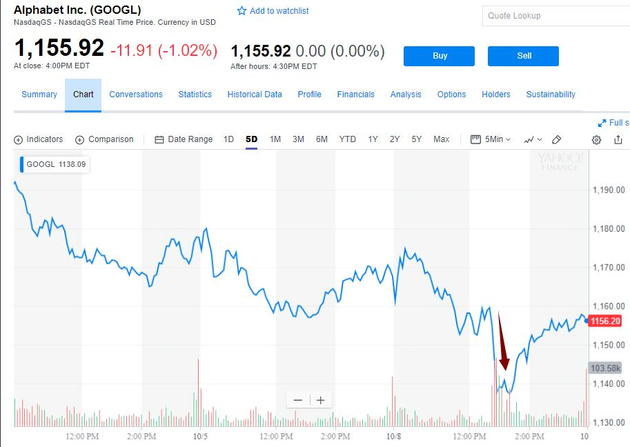Select the YTD range option
The width and height of the screenshot is (630, 447).
347,139
